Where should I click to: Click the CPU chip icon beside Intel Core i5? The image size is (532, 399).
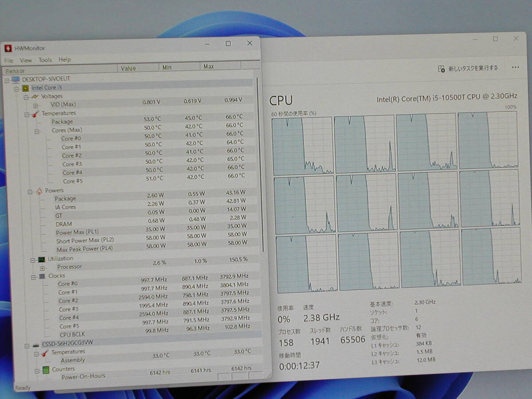click(x=26, y=88)
